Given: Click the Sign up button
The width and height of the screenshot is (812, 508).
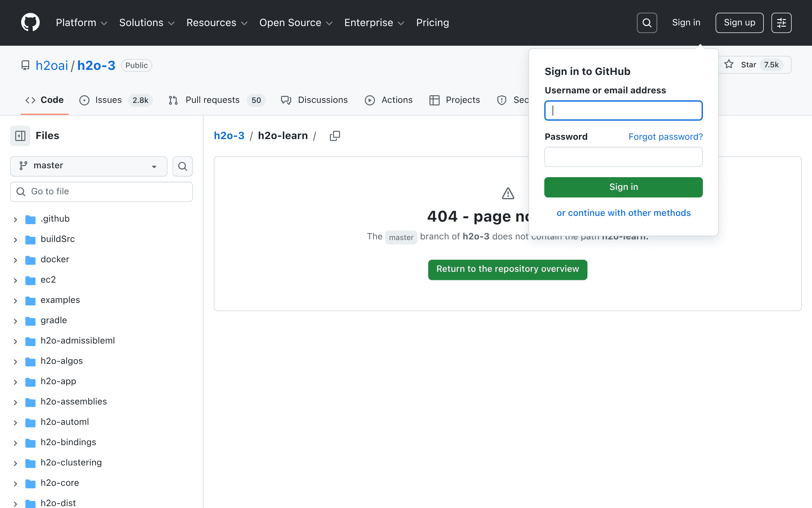Looking at the screenshot, I should (740, 23).
